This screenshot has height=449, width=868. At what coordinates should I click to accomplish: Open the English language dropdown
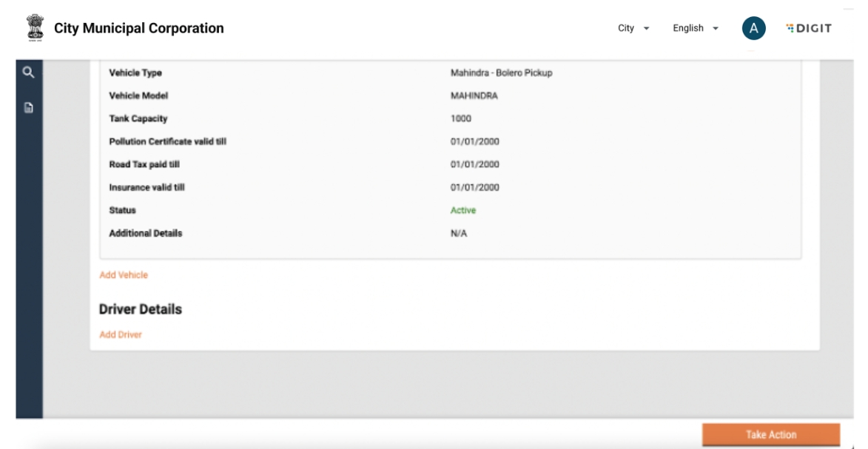click(695, 28)
